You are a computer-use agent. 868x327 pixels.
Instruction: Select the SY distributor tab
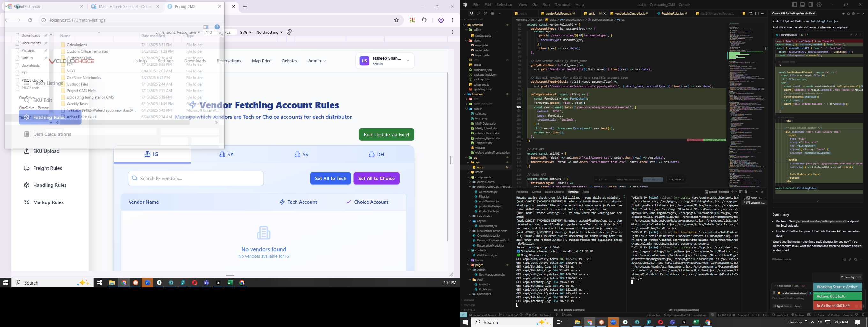[x=227, y=154]
